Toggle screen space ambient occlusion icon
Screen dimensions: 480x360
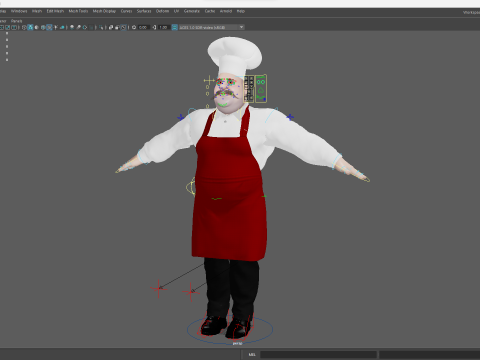(72, 27)
